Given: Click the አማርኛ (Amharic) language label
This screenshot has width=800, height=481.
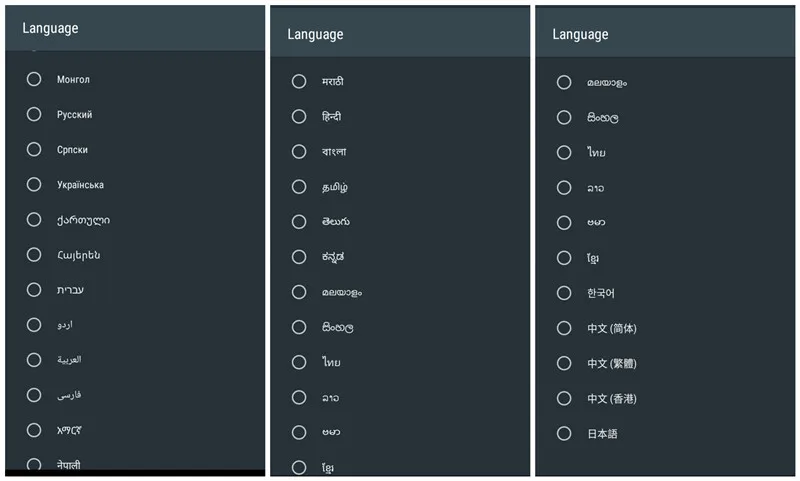Looking at the screenshot, I should pos(69,430).
